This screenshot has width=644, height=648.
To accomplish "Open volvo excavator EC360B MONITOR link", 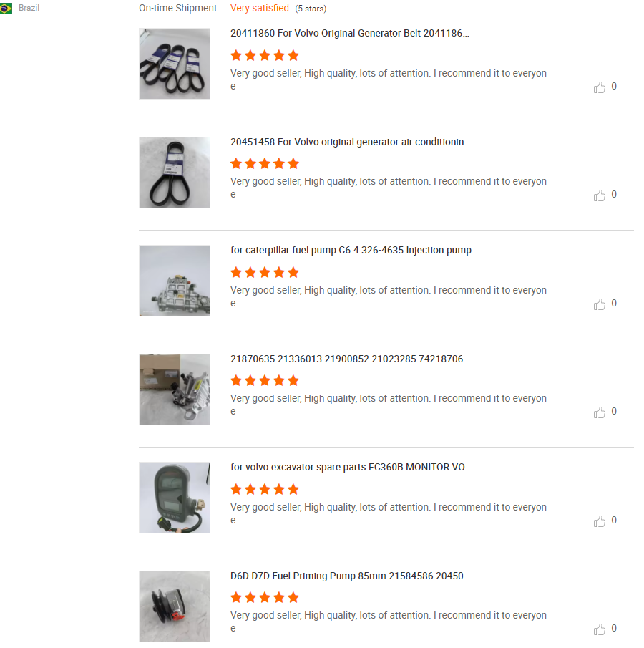I will 351,467.
